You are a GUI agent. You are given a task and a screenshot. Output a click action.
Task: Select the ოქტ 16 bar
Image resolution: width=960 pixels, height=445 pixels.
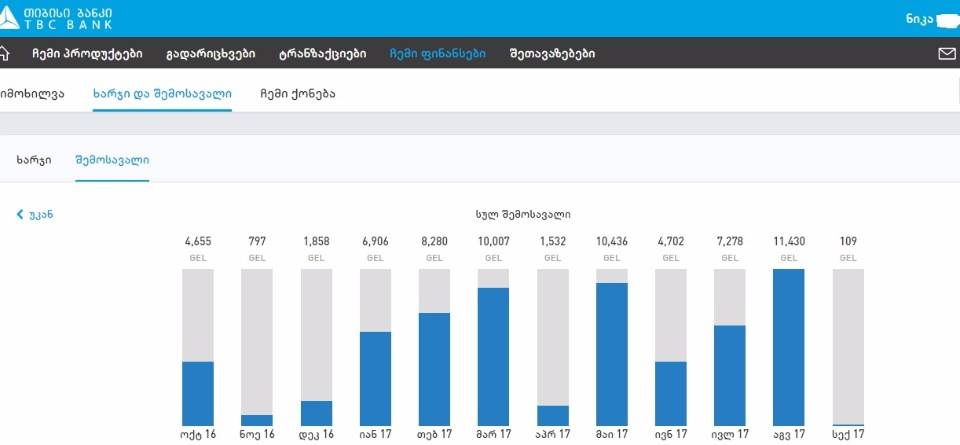tap(198, 347)
